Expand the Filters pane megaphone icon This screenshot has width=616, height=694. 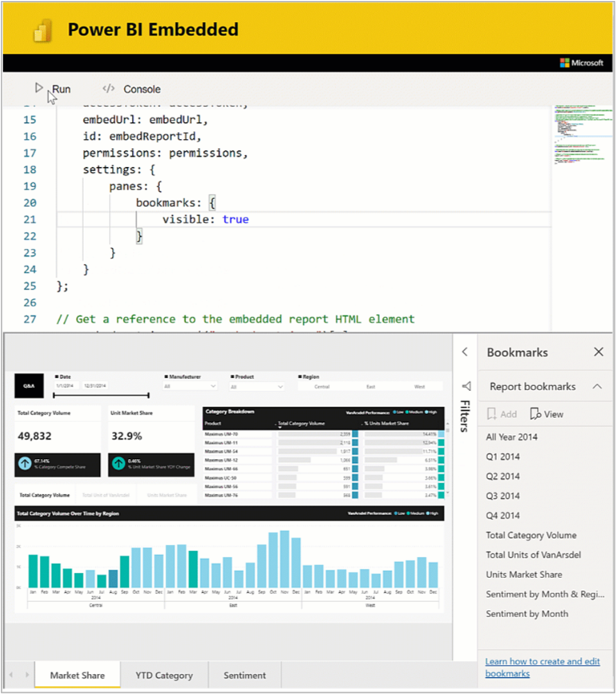(x=466, y=386)
